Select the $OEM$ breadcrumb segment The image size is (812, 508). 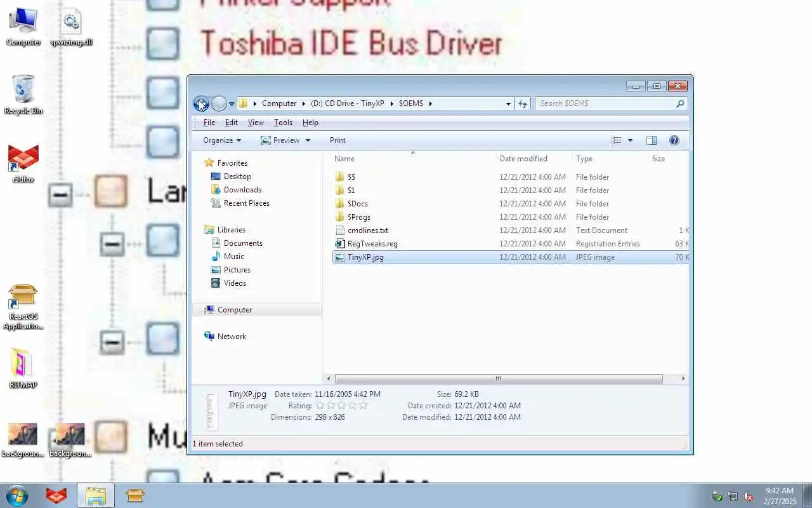pyautogui.click(x=411, y=104)
